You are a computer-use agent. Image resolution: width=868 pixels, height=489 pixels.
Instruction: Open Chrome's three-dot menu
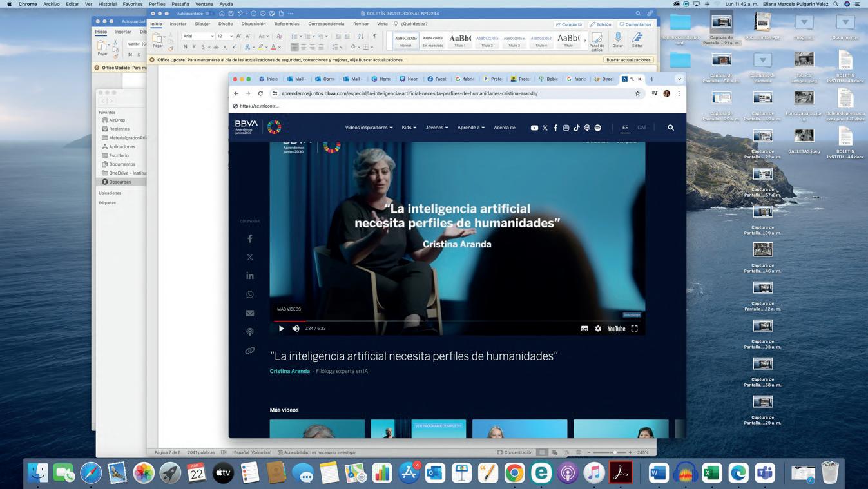[679, 93]
